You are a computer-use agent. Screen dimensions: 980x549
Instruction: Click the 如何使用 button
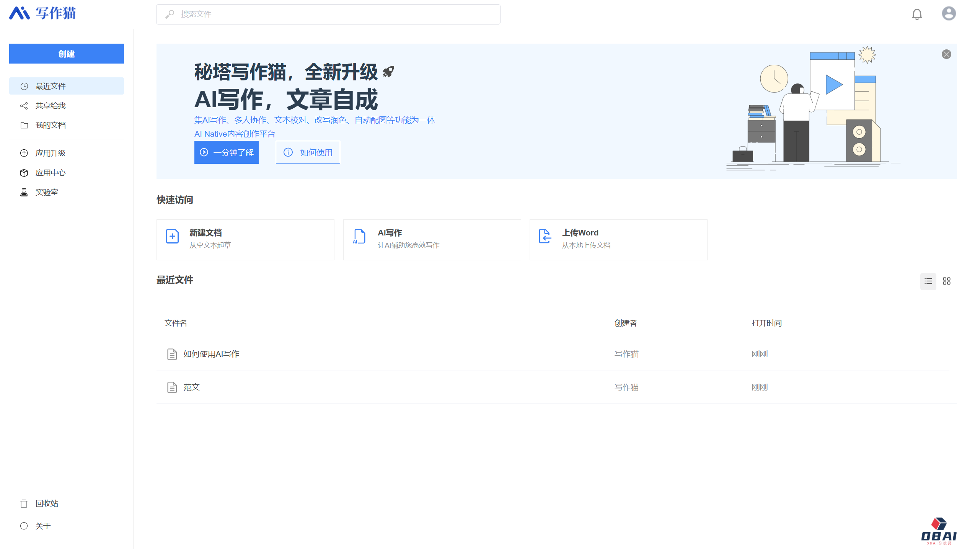[x=308, y=152]
